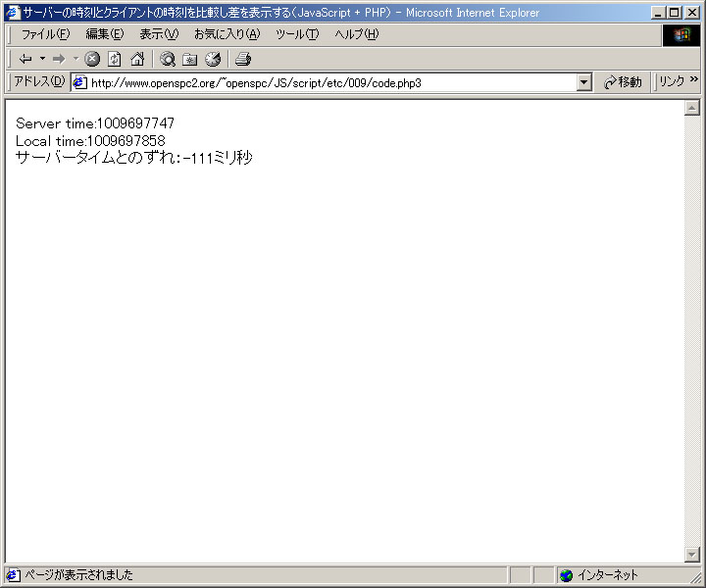Viewport: 706px width, 588px height.
Task: Open the Back history dropdown arrow
Action: 42,59
